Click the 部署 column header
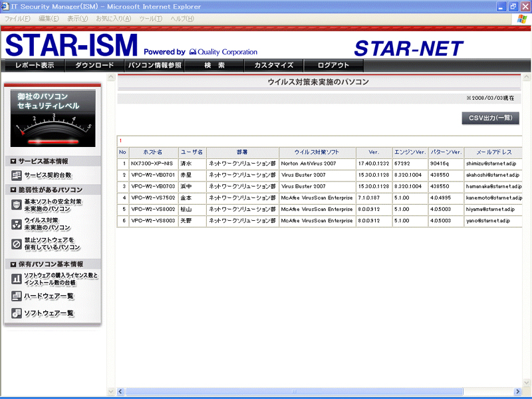 point(242,152)
